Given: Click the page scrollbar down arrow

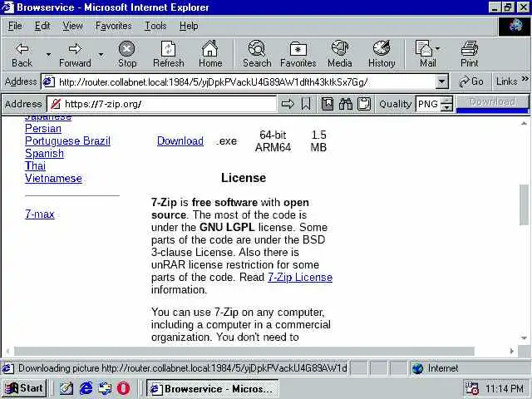Looking at the screenshot, I should click(x=524, y=338).
